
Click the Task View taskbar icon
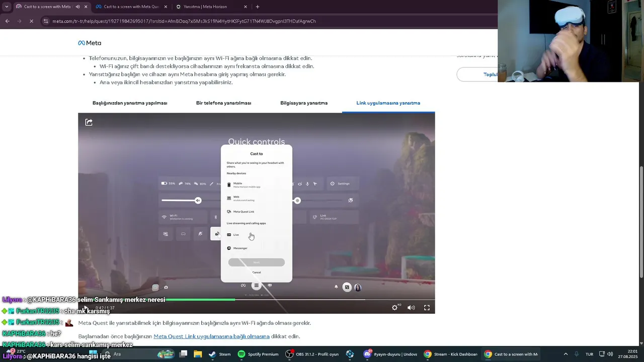click(x=183, y=354)
